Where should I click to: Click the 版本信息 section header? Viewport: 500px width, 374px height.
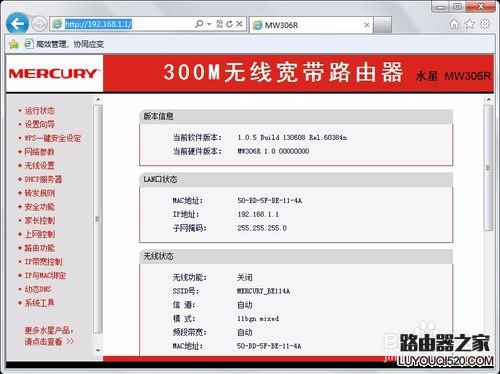(296, 116)
